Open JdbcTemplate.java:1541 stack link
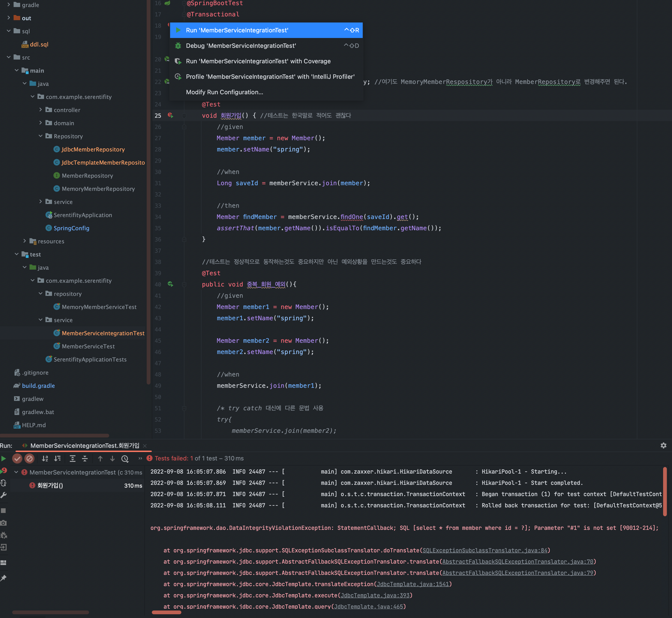672x618 pixels. [x=413, y=584]
